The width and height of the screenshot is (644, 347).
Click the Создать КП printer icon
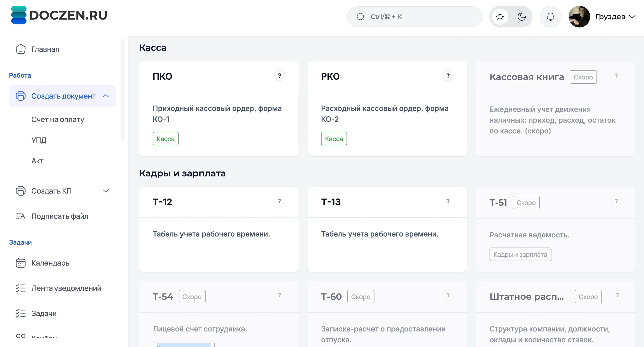[x=20, y=191]
